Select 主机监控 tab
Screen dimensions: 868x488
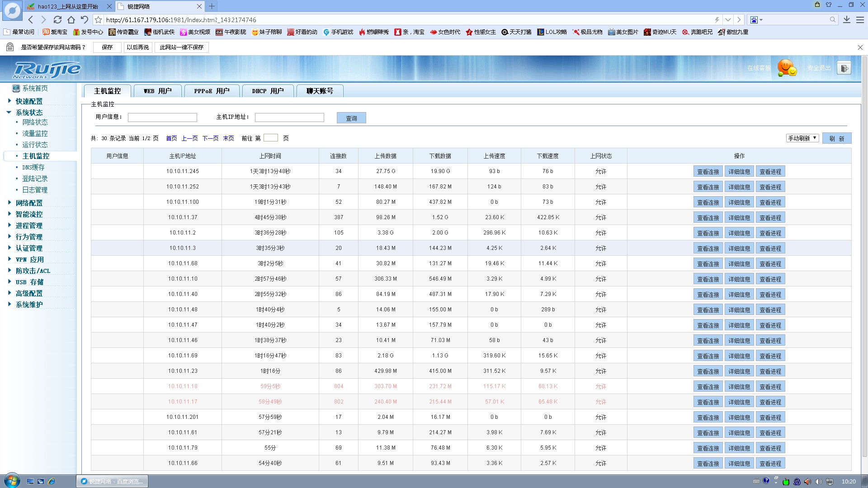[x=107, y=91]
